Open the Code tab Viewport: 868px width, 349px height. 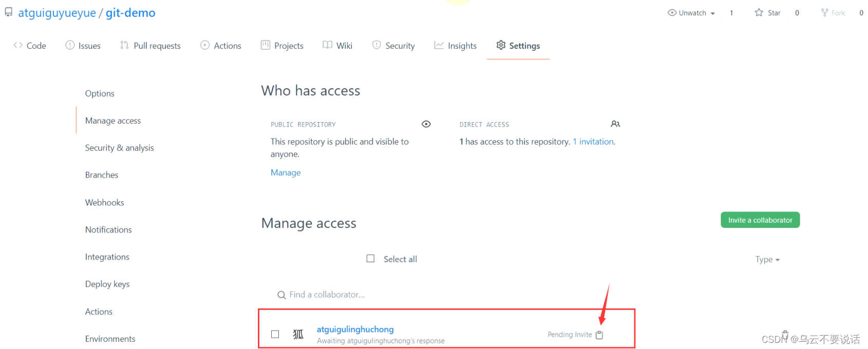[x=30, y=46]
